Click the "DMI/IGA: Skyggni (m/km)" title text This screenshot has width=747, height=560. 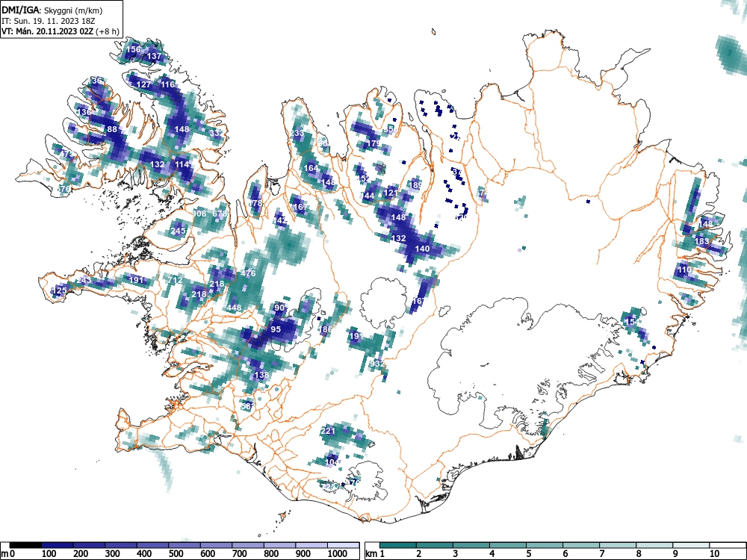(52, 10)
